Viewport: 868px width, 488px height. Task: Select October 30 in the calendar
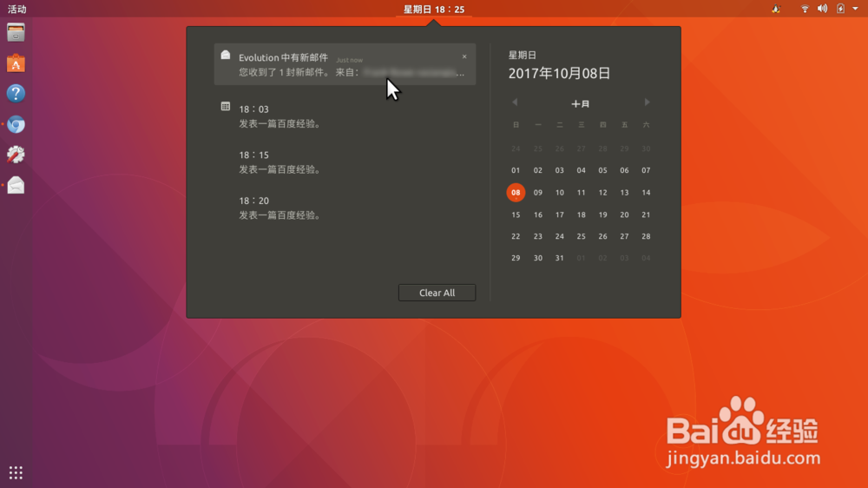pos(537,258)
